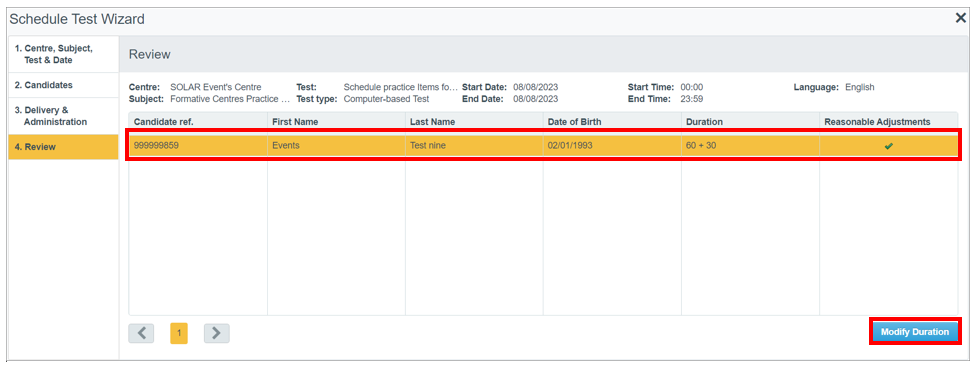
Task: Click the Modify Duration button
Action: click(x=915, y=332)
